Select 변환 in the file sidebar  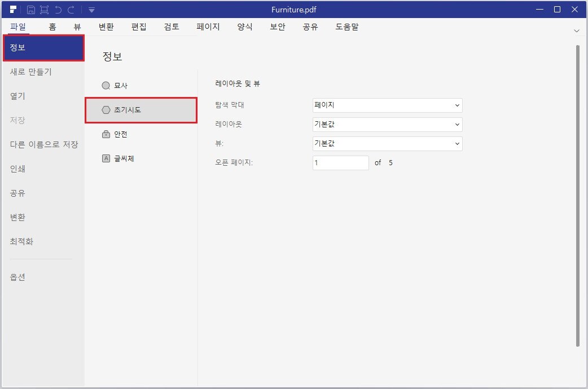click(17, 218)
